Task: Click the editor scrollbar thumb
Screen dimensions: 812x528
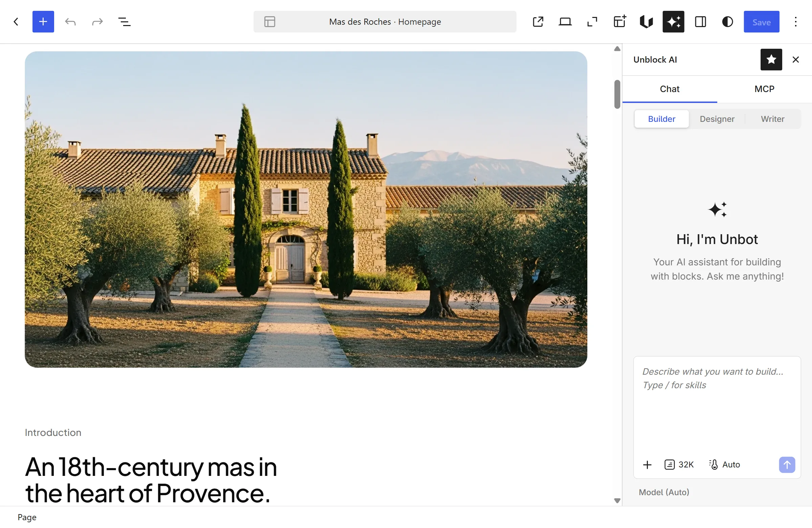Action: click(617, 94)
